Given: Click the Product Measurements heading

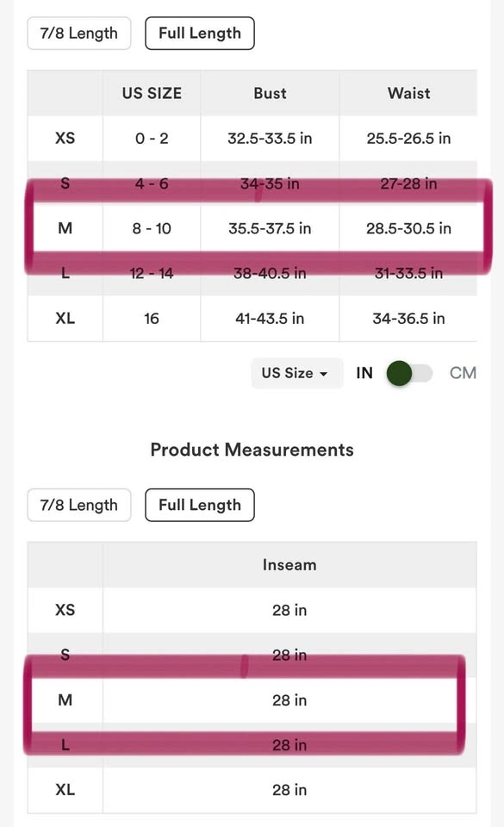Looking at the screenshot, I should pyautogui.click(x=252, y=450).
